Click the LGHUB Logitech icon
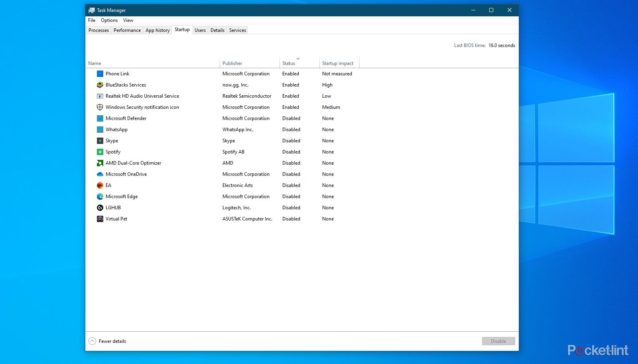Image resolution: width=638 pixels, height=364 pixels. (x=100, y=208)
